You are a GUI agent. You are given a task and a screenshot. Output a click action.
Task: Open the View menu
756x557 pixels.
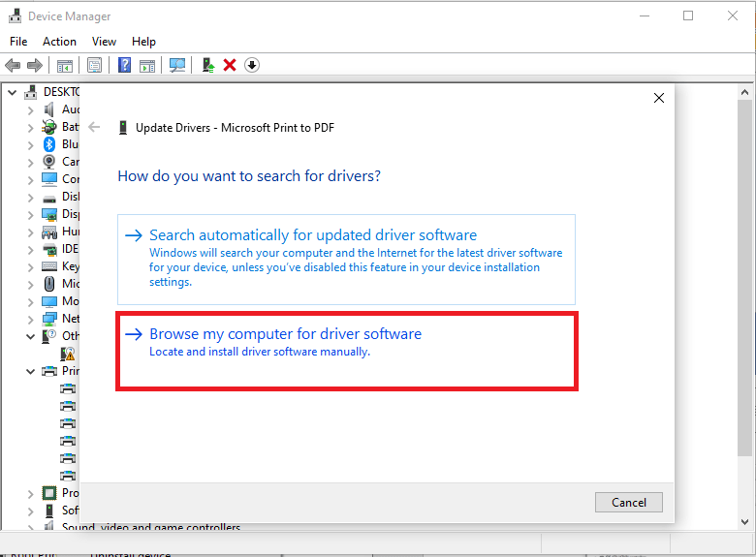(104, 42)
